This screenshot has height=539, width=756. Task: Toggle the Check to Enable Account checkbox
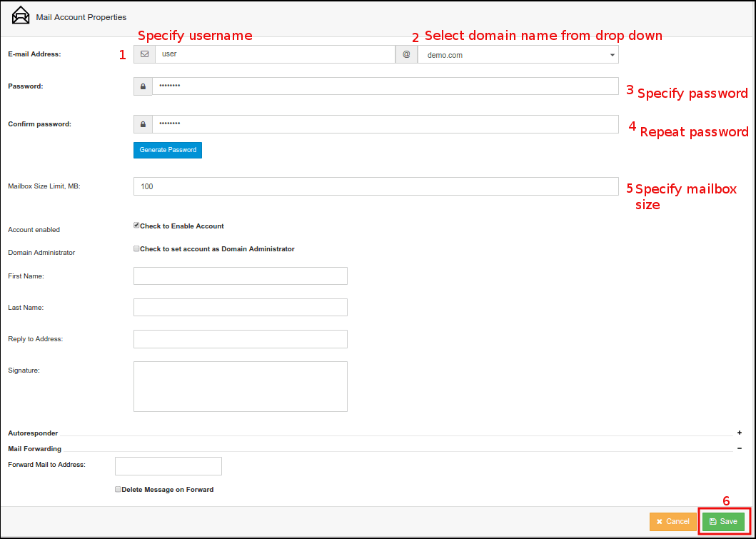coord(136,226)
